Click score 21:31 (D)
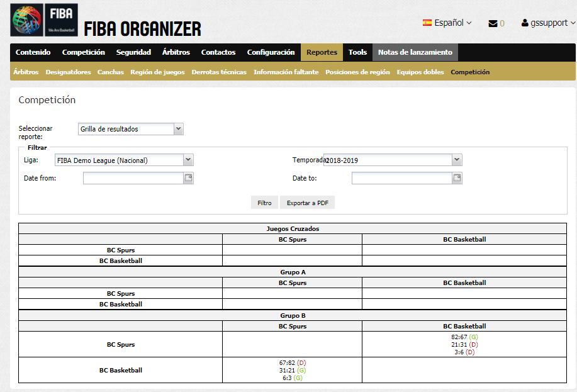Viewport: 577px width, 392px height. click(x=464, y=345)
